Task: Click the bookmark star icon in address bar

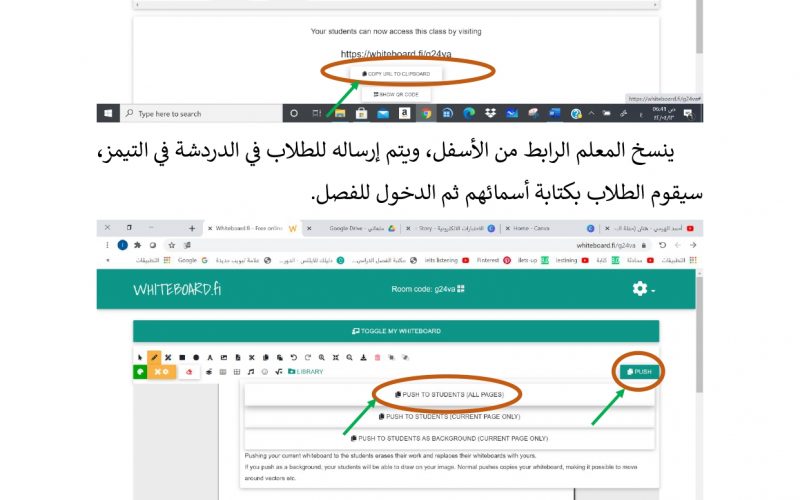Action: [172, 245]
